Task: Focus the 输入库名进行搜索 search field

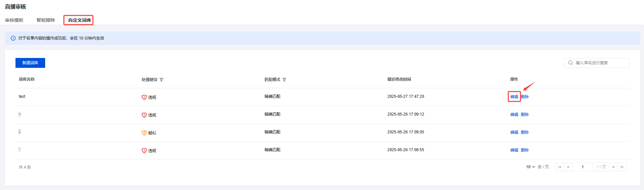Action: point(597,63)
